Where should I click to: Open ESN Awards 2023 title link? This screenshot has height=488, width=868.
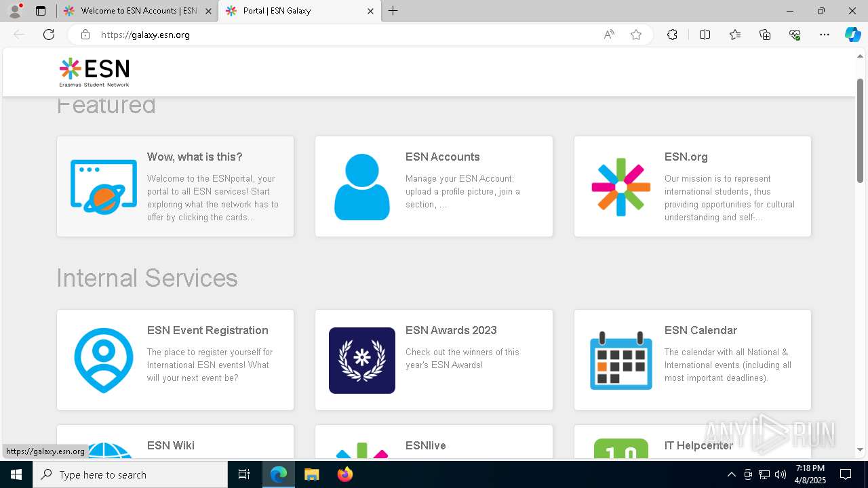click(x=451, y=330)
